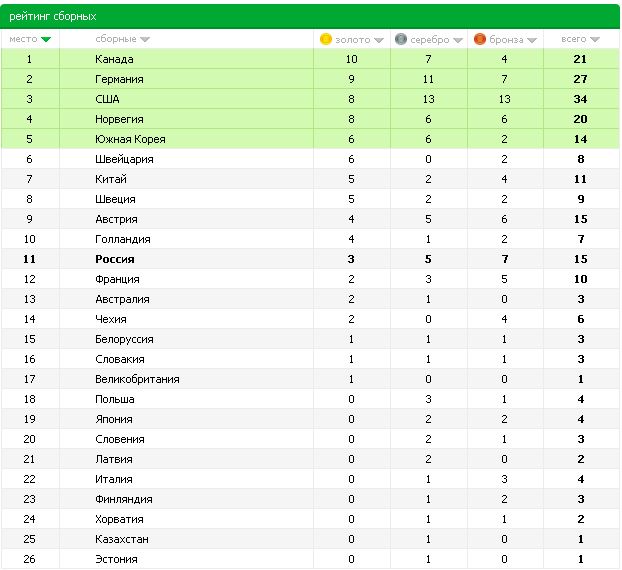Click the bronze medal icon
The width and height of the screenshot is (622, 570).
pos(480,39)
